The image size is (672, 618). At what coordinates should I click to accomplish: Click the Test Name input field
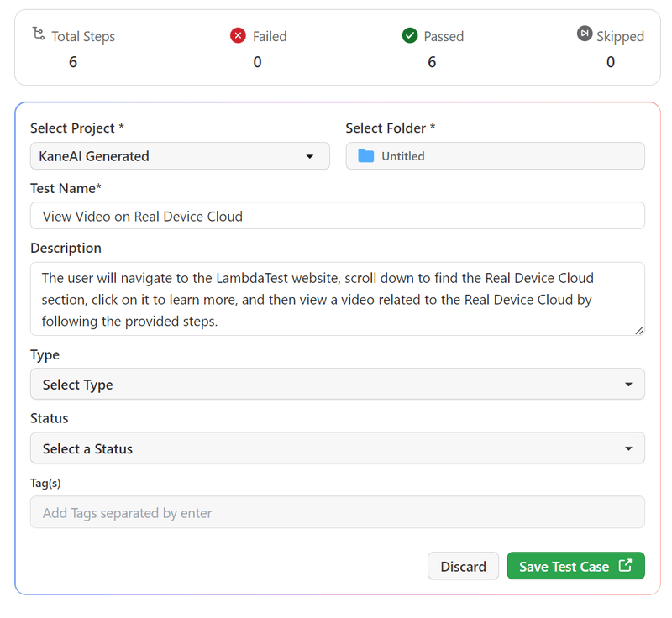338,216
